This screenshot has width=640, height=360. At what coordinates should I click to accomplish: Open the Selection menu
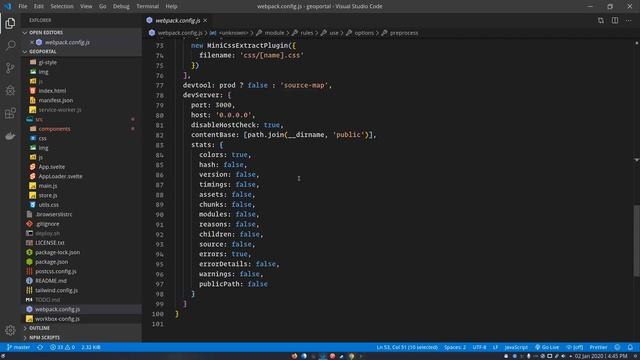coord(62,6)
